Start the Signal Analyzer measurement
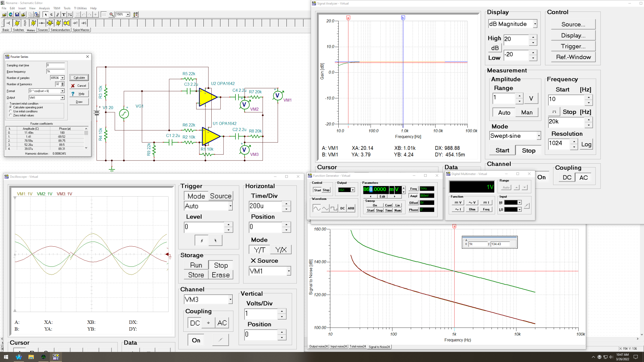This screenshot has width=644, height=362. click(x=502, y=150)
